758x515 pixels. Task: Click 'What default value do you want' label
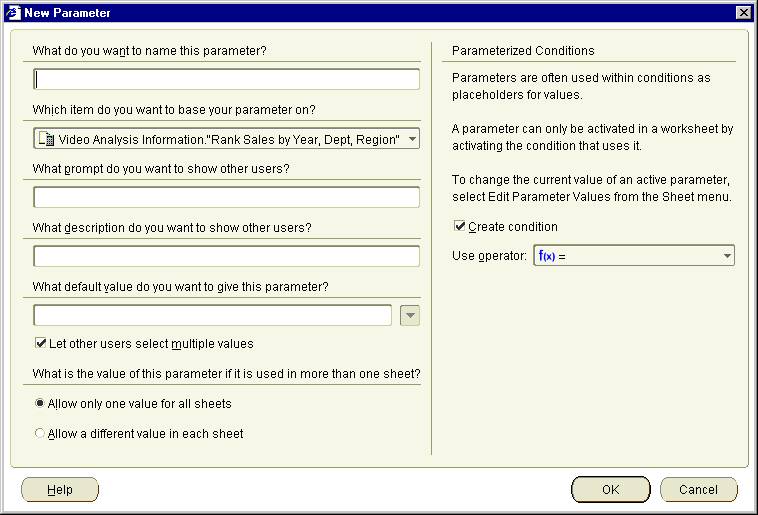(180, 287)
